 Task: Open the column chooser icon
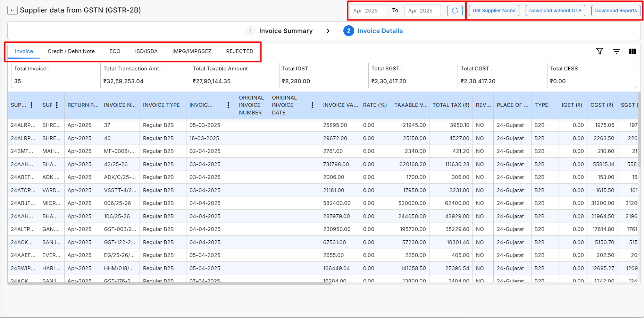633,51
